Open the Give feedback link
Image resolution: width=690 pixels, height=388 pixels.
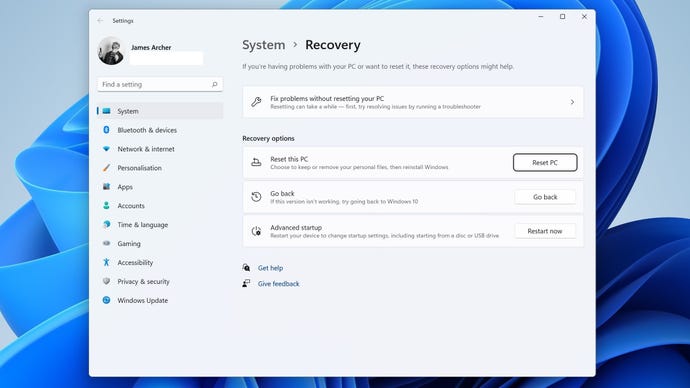point(279,284)
